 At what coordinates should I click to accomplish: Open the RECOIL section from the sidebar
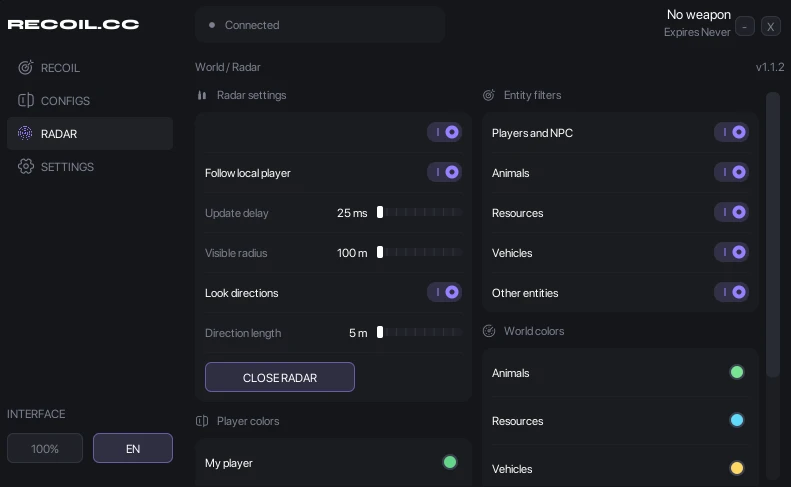[x=90, y=68]
